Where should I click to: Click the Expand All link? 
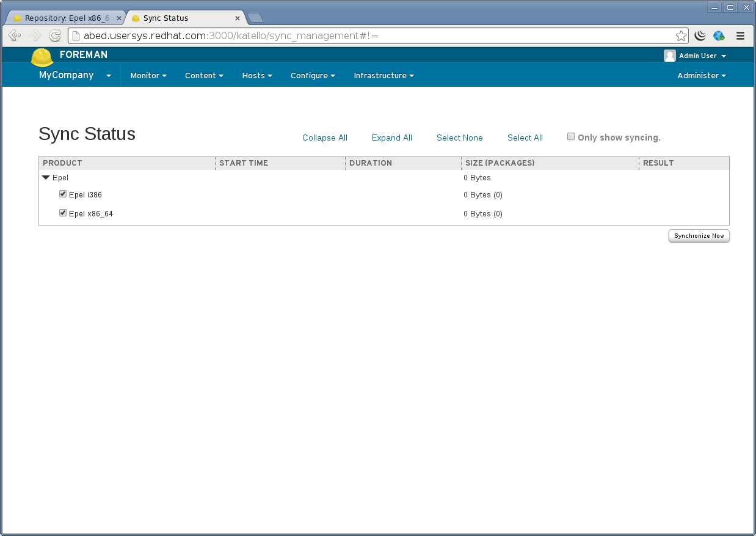(x=391, y=138)
